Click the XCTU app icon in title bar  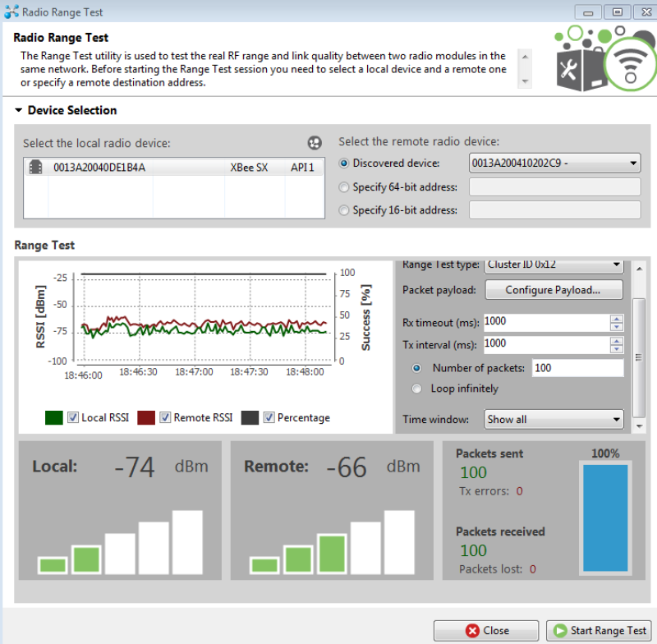[x=11, y=11]
